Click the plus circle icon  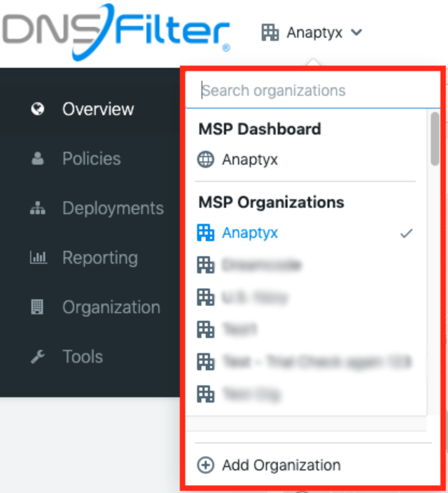tap(206, 464)
